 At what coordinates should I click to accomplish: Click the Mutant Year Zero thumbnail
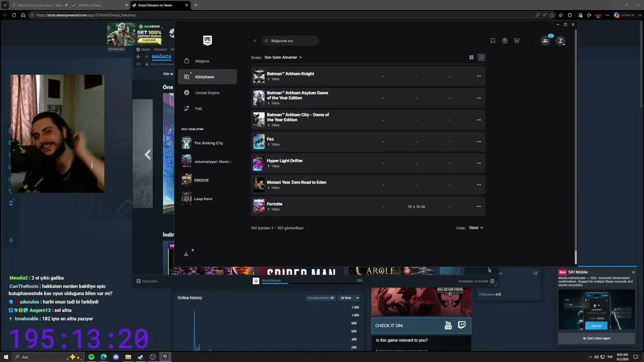(259, 185)
